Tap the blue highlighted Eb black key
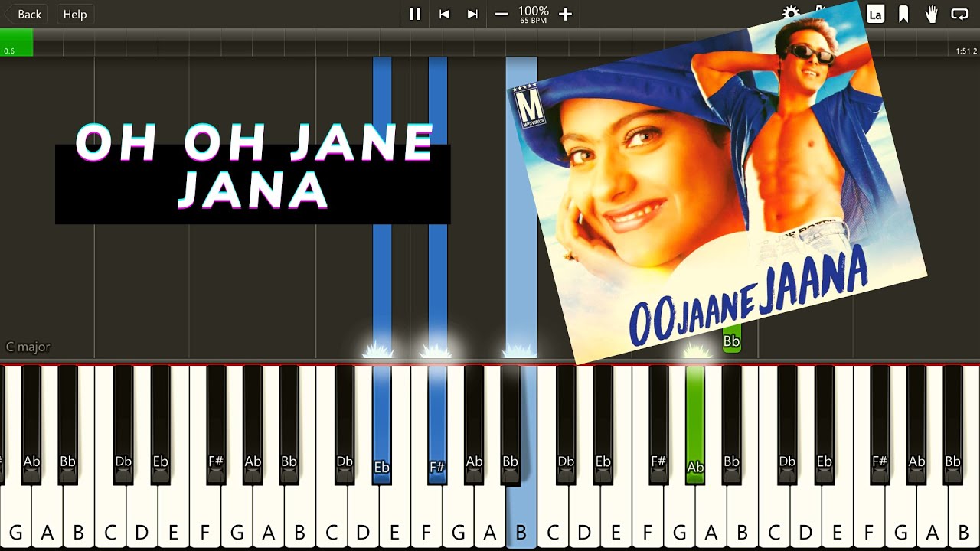The height and width of the screenshot is (551, 980). pos(381,425)
